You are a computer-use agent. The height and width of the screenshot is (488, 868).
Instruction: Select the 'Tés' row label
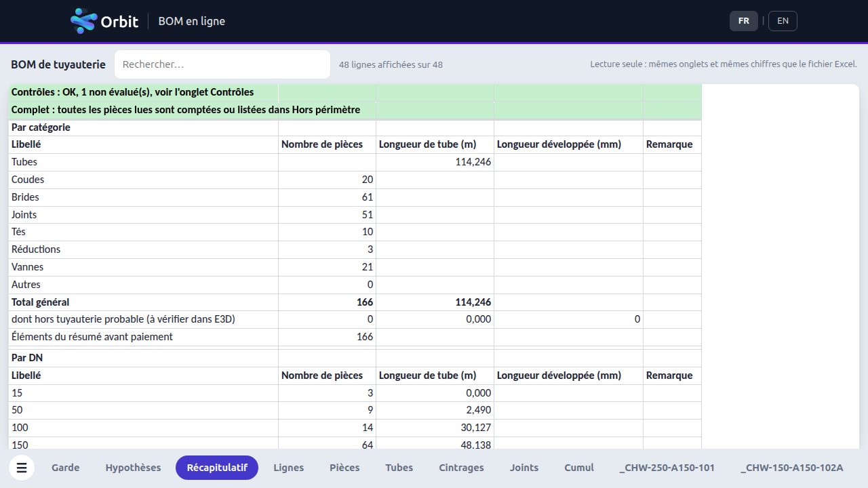[18, 232]
